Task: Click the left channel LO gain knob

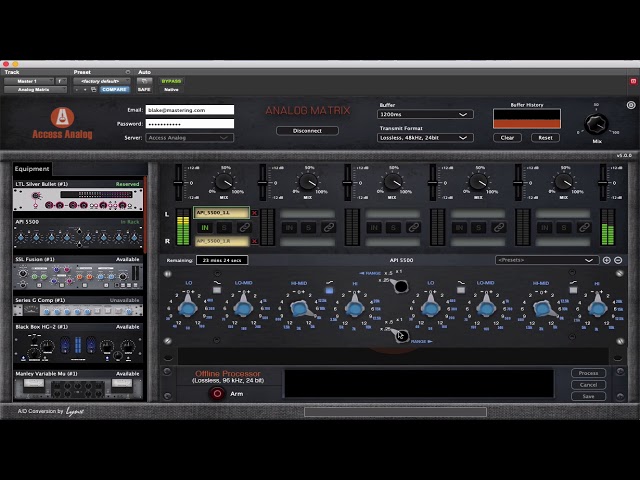Action: click(x=187, y=307)
